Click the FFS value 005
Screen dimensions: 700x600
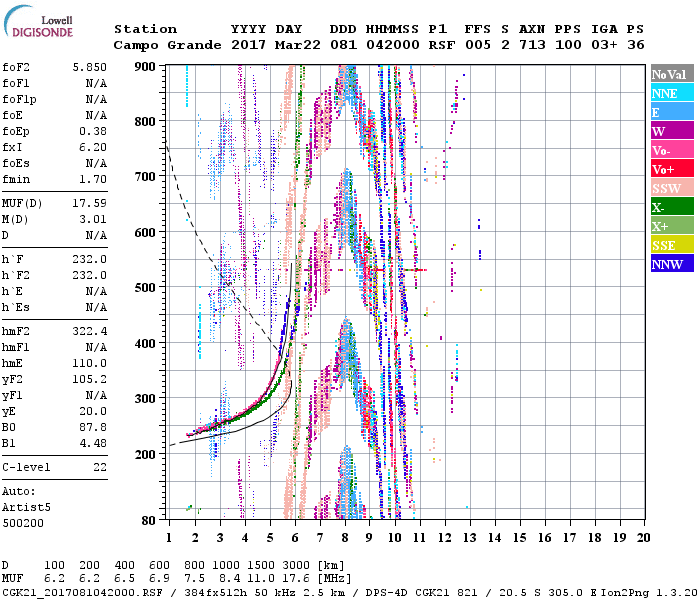coord(478,45)
